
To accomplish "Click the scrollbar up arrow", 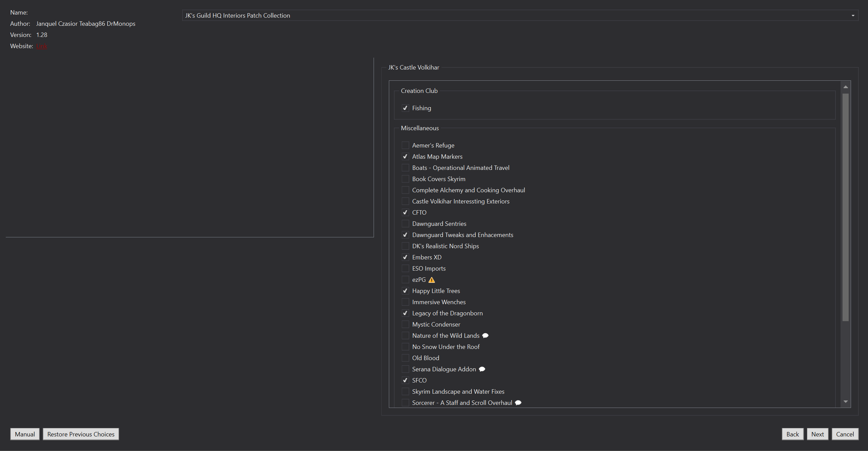I will tap(846, 87).
